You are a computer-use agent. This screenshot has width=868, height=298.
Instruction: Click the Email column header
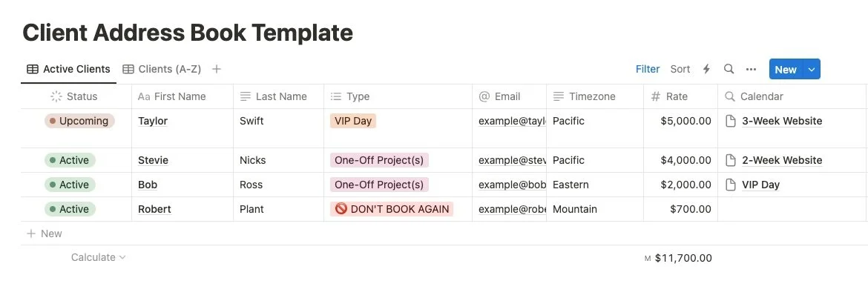pos(507,96)
